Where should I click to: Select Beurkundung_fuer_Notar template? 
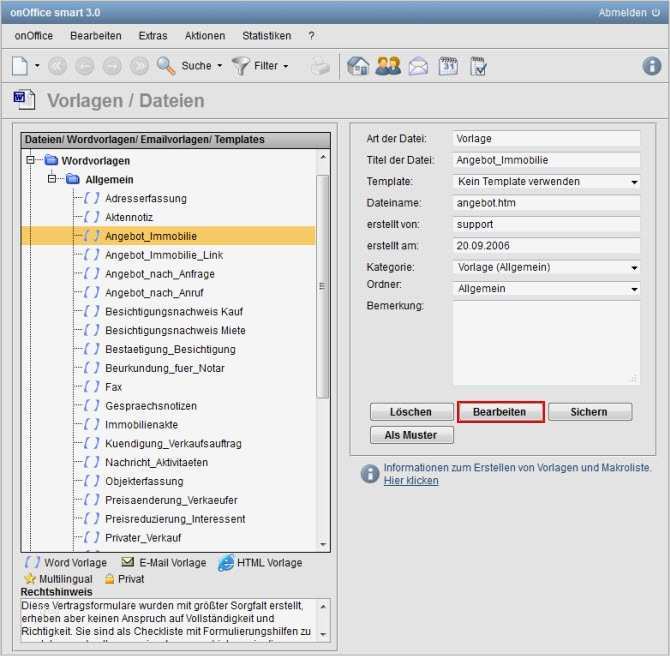click(165, 368)
